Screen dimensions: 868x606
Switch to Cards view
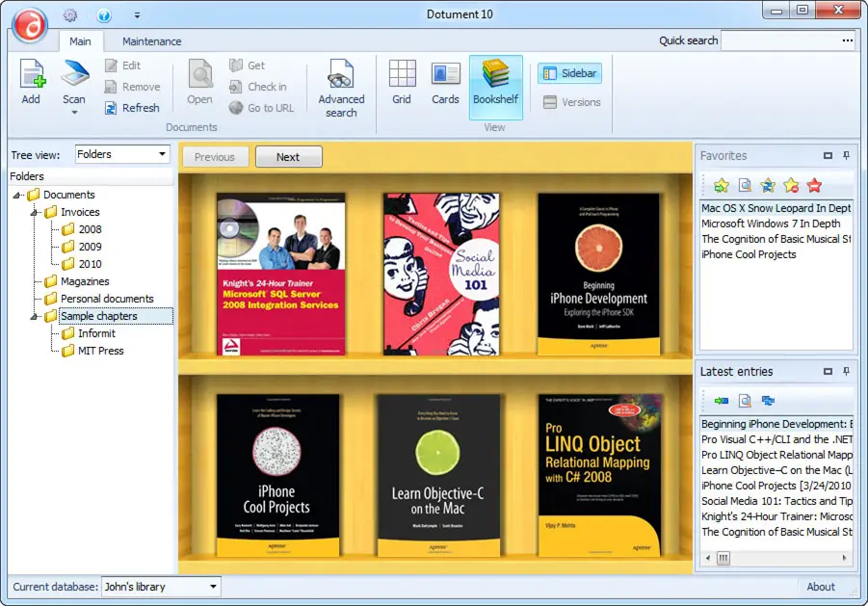445,83
